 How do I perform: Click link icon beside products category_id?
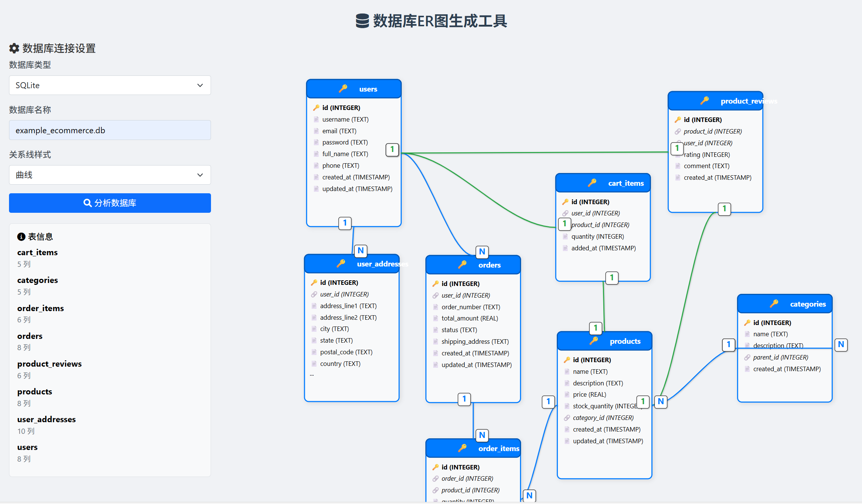tap(567, 418)
